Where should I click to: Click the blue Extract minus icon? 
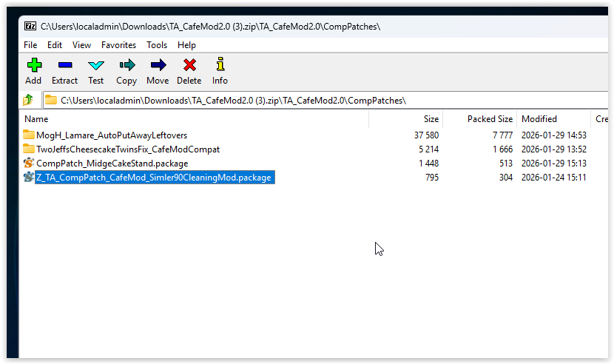pyautogui.click(x=65, y=65)
